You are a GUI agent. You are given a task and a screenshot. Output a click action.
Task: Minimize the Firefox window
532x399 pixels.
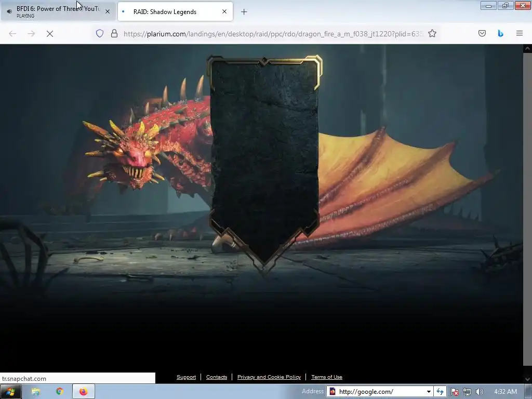tap(488, 5)
